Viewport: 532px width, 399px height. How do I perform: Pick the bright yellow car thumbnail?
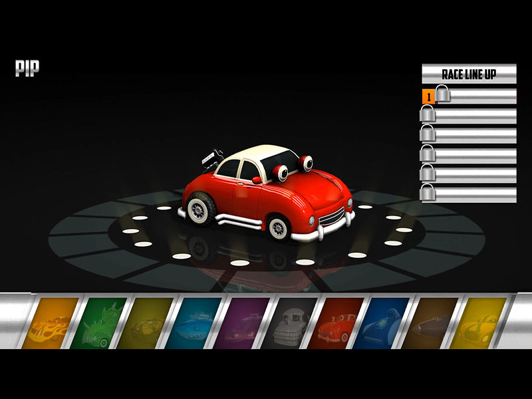[477, 323]
